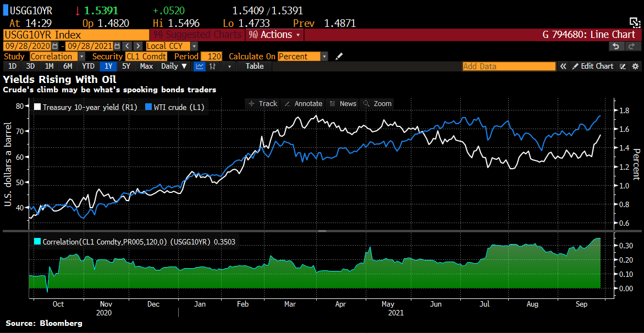Screen dimensions: 644x333
Task: Expand the Study Correlation dropdown
Action: click(x=82, y=57)
